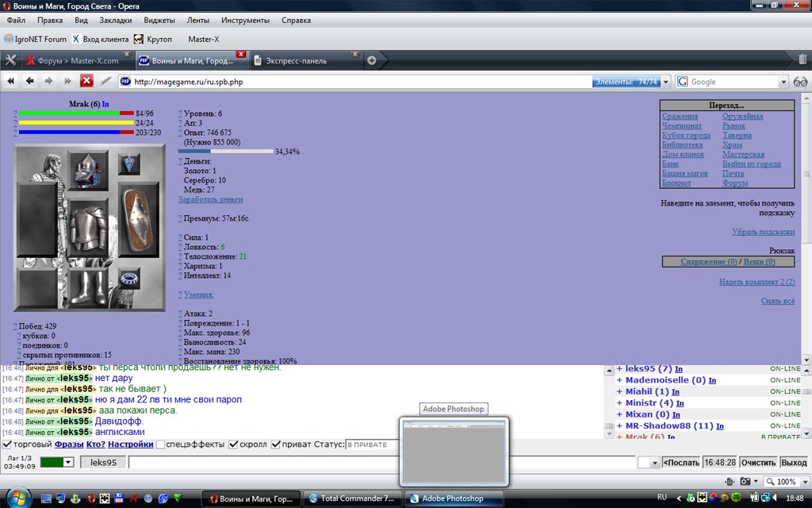812x508 pixels.
Task: Click the Opera icon in Quick Launch
Action: (91, 498)
